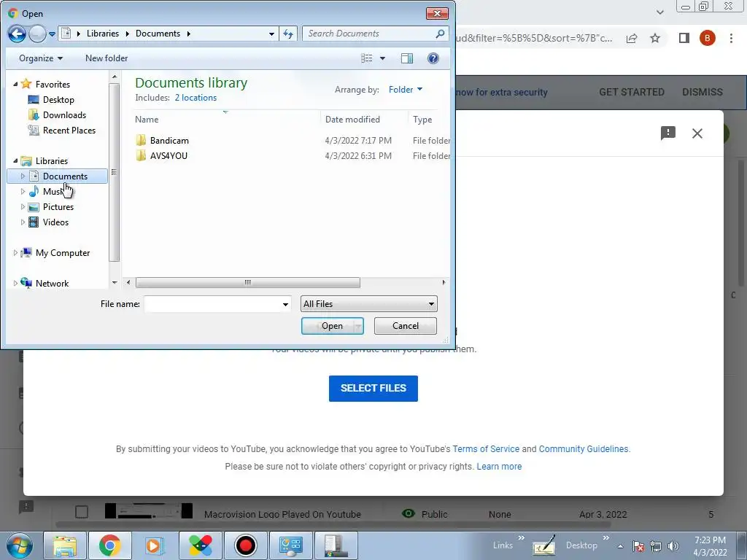747x560 pixels.
Task: Select Network in the navigation pane
Action: (x=52, y=284)
